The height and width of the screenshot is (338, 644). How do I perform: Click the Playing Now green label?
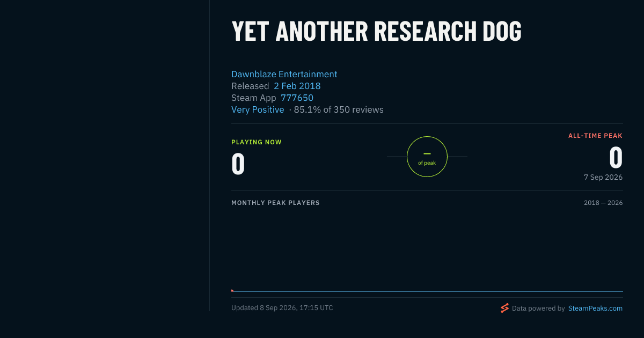click(257, 142)
